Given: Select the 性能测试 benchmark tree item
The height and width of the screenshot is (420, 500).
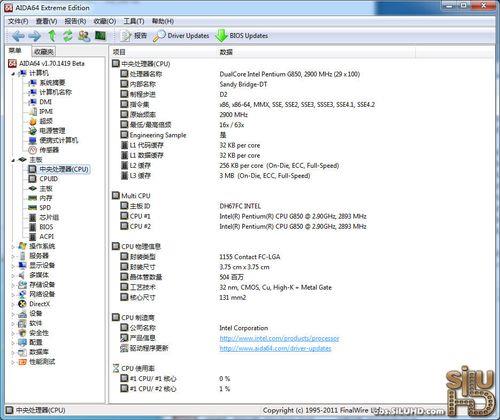Looking at the screenshot, I should (37, 362).
